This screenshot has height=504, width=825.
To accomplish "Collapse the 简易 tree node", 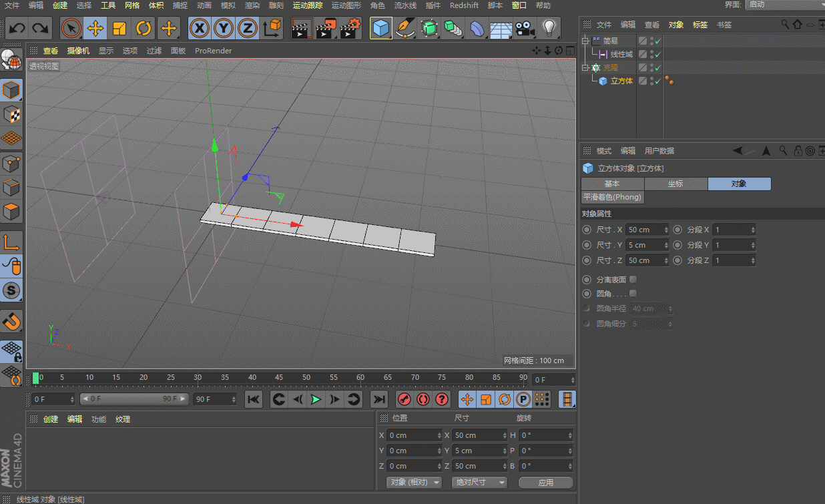I will 585,41.
